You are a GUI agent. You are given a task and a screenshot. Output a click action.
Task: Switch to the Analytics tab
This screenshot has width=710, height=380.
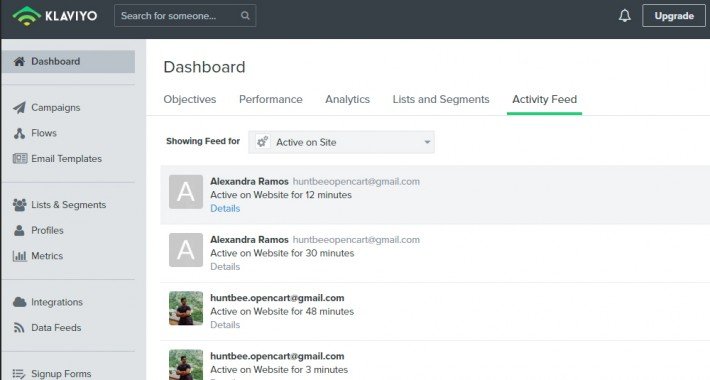(347, 99)
